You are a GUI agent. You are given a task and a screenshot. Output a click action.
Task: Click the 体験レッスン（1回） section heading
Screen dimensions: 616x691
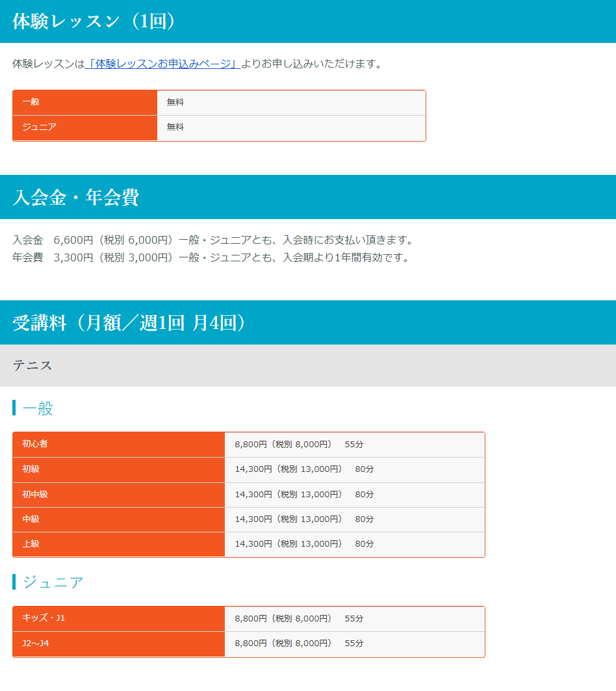(x=94, y=21)
